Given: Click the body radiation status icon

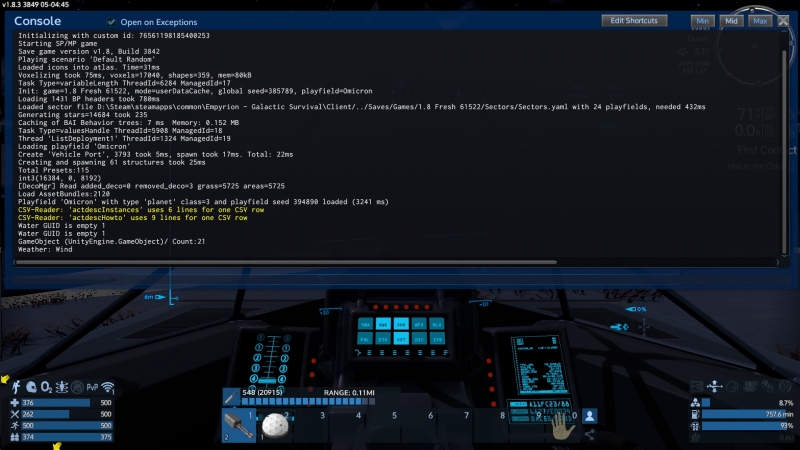Looking at the screenshot, I should coord(62,387).
